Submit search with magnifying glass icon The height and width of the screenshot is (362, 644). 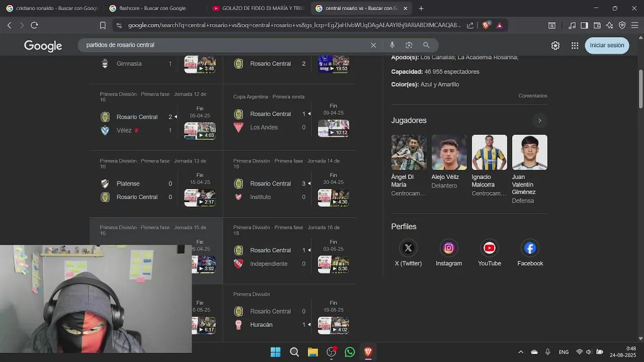(426, 45)
